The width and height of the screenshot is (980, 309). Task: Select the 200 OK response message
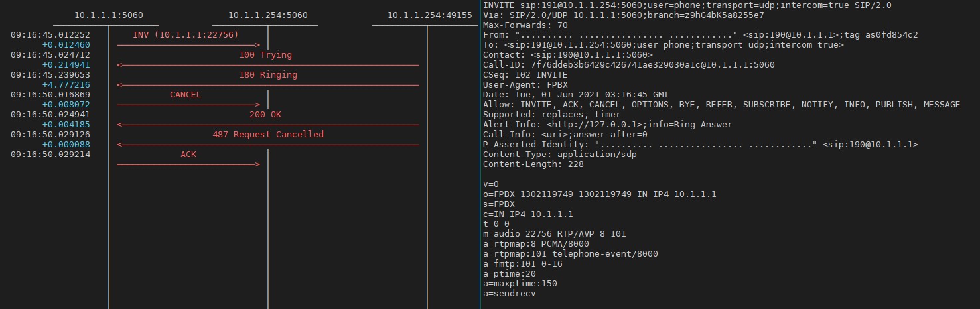pyautogui.click(x=265, y=115)
